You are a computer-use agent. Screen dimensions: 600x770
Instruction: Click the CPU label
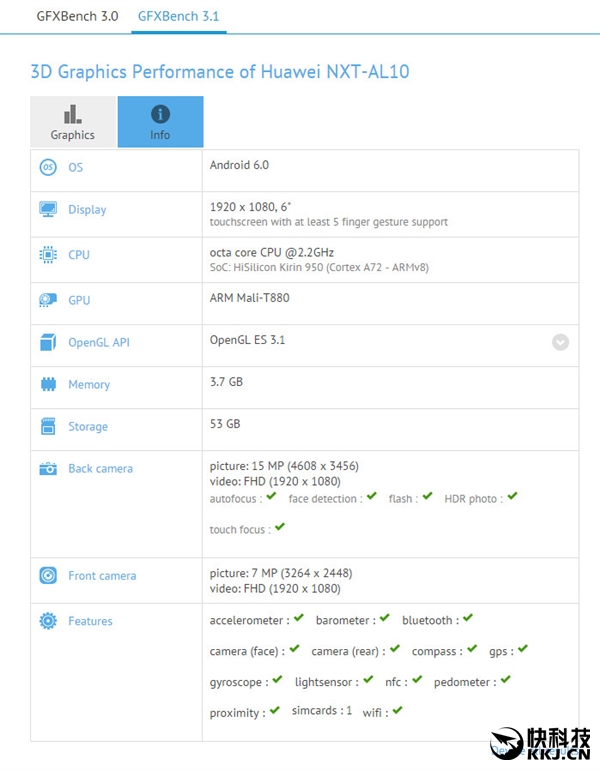click(79, 255)
